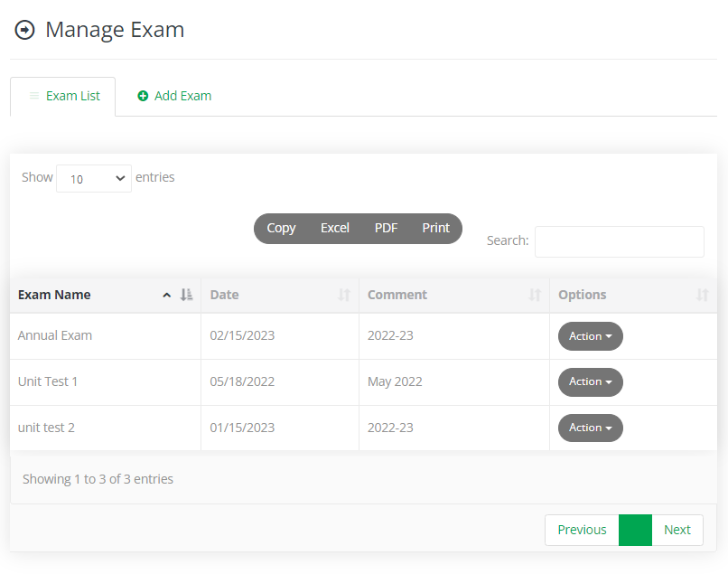Screen dimensions: 728x574
Task: Export the exam list to Excel
Action: (x=334, y=229)
